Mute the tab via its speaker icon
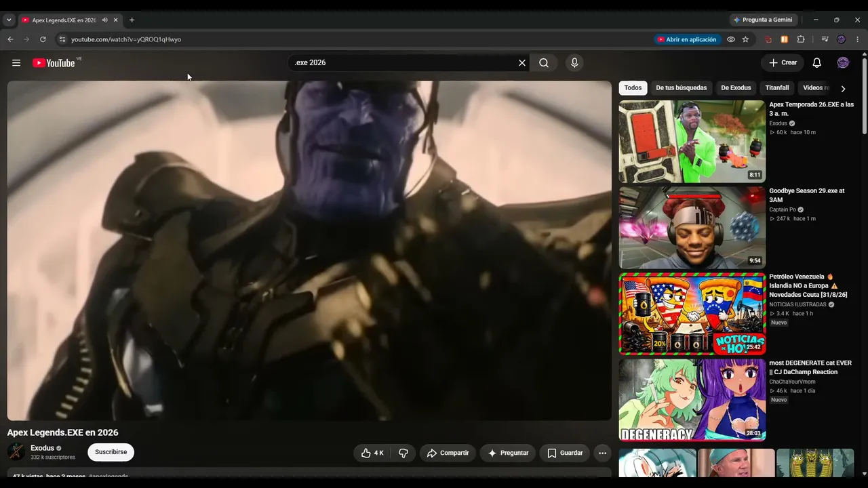 click(104, 20)
